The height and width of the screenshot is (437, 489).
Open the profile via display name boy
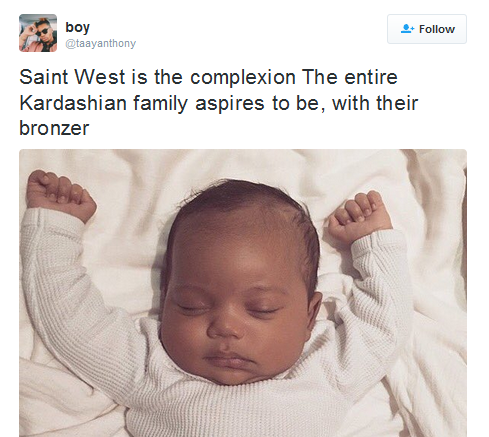click(x=78, y=27)
